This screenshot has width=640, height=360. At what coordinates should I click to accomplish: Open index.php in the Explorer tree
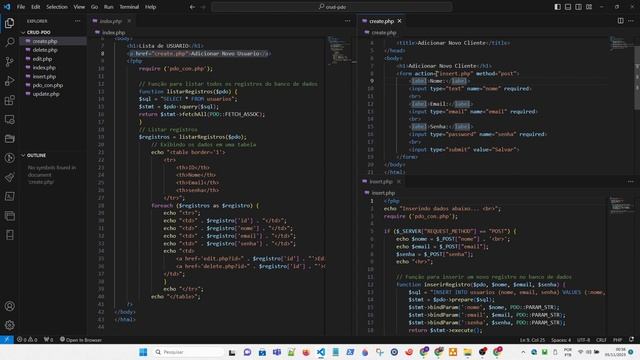click(x=44, y=67)
